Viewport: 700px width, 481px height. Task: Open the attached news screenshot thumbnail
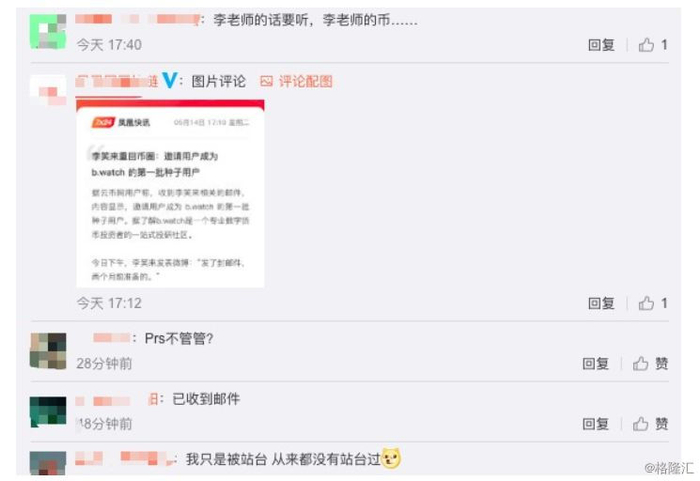tap(170, 194)
